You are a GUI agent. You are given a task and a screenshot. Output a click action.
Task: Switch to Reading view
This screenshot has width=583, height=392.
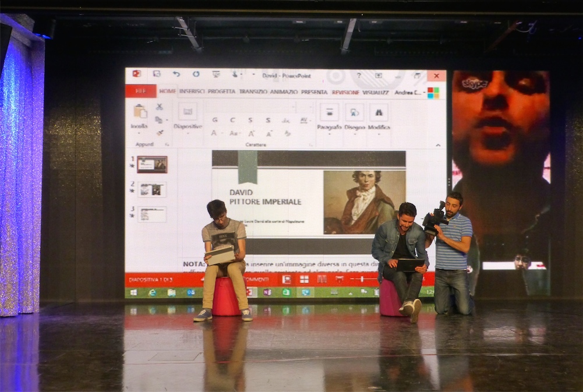coord(321,279)
